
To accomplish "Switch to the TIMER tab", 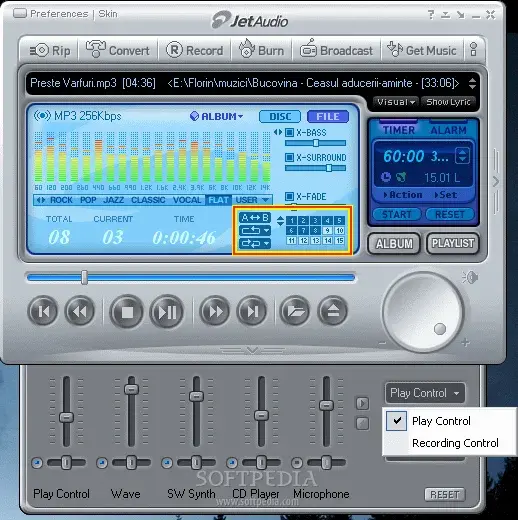I will point(398,130).
